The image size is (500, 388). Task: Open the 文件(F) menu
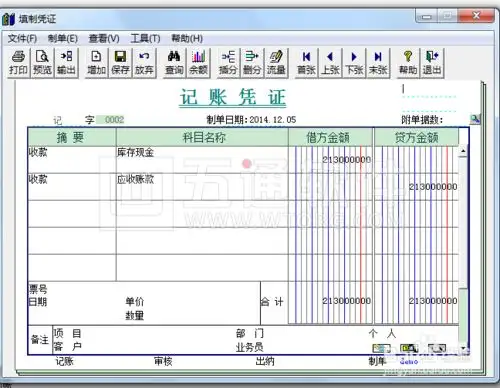[x=22, y=39]
